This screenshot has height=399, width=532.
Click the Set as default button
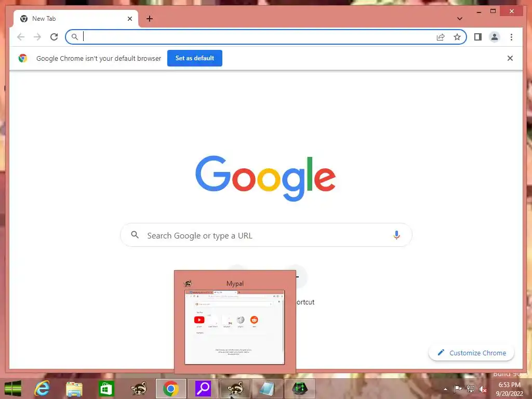[x=195, y=58]
